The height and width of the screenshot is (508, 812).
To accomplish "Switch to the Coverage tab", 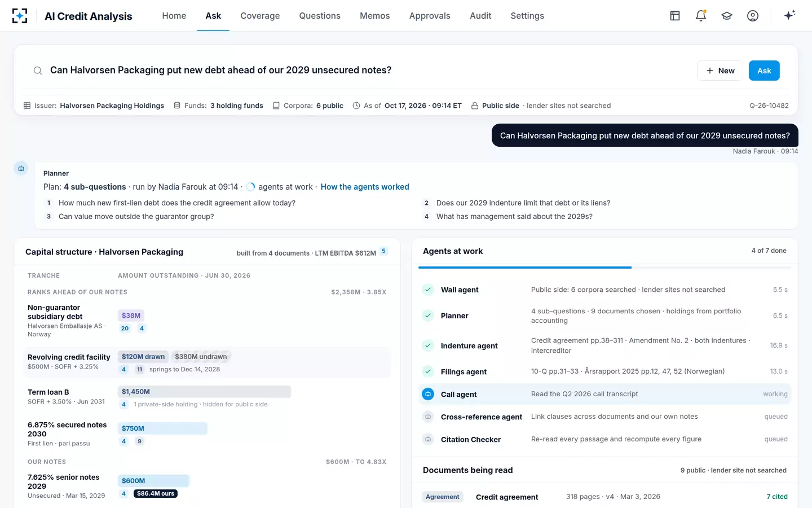I will click(260, 16).
